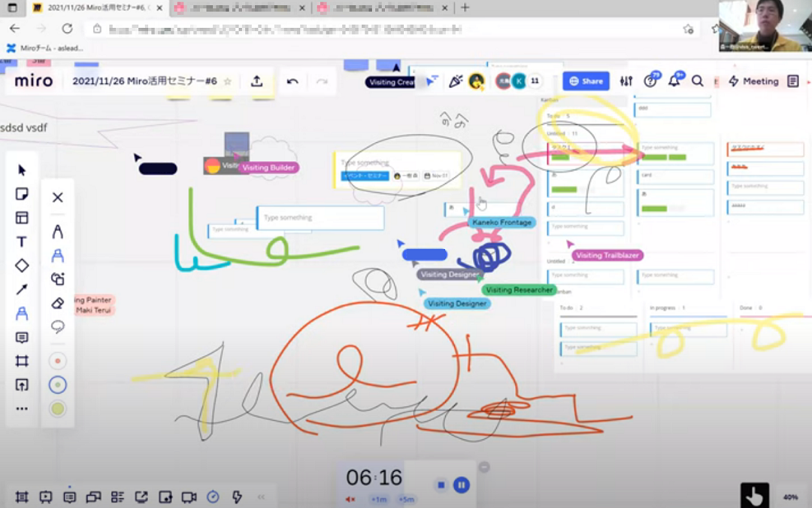
Task: Open the comments list in bottom toolbar
Action: click(x=69, y=497)
